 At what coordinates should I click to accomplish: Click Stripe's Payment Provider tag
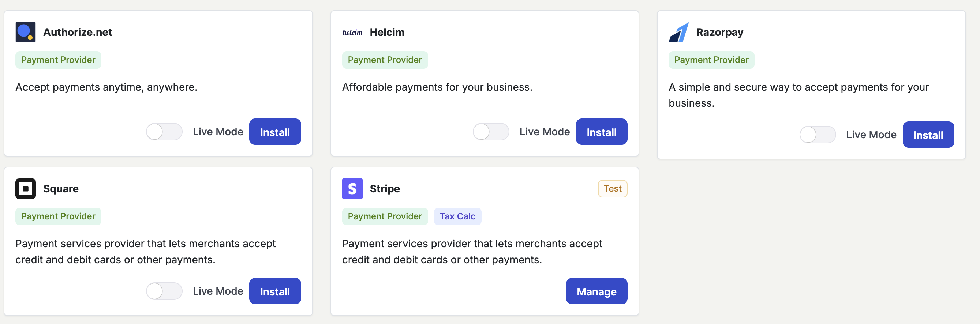click(x=385, y=216)
